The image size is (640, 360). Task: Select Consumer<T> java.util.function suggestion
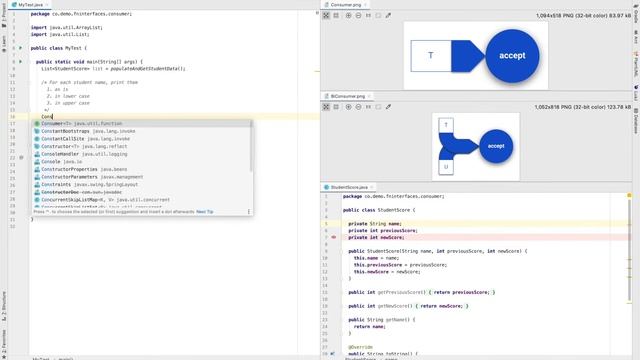(x=142, y=123)
